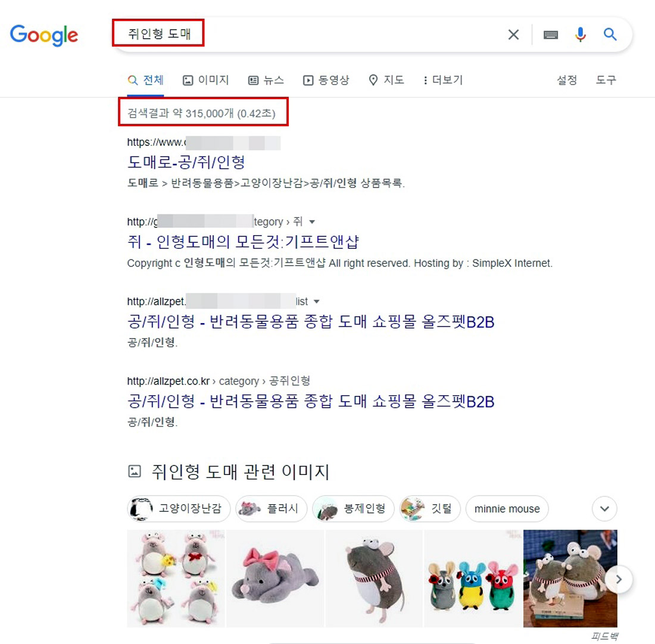655x644 pixels.
Task: Open the 지도 tab with pin icon
Action: pyautogui.click(x=386, y=80)
